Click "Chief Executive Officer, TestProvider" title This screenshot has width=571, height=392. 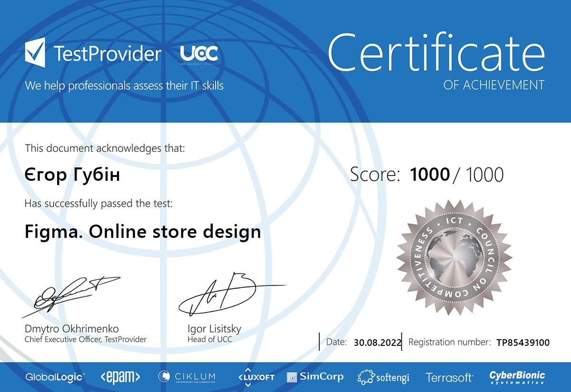point(86,340)
